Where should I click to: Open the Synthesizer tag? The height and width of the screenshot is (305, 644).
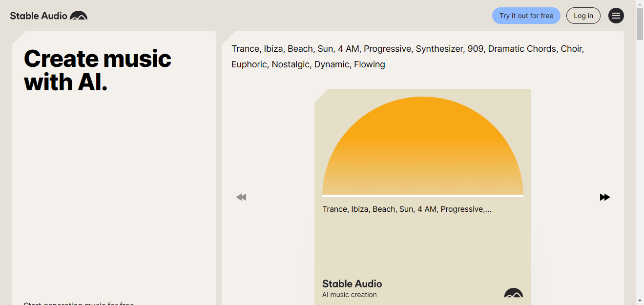pos(439,49)
